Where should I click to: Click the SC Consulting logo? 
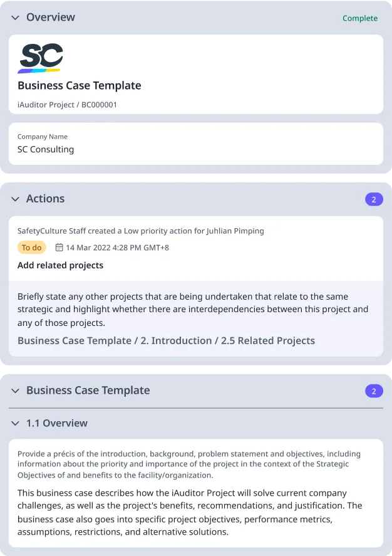coord(42,56)
